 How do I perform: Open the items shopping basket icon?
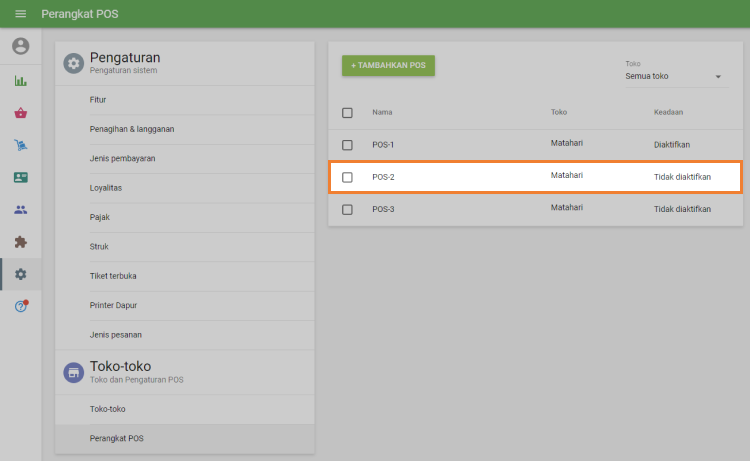[20, 113]
